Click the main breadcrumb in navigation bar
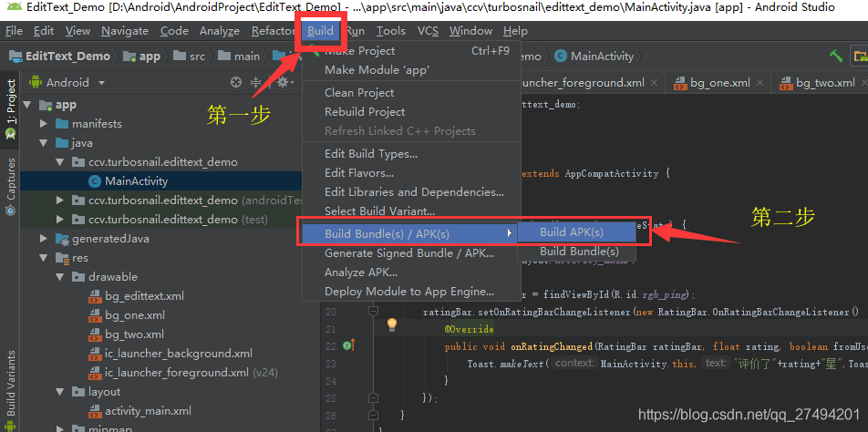The height and width of the screenshot is (432, 868). click(x=239, y=56)
